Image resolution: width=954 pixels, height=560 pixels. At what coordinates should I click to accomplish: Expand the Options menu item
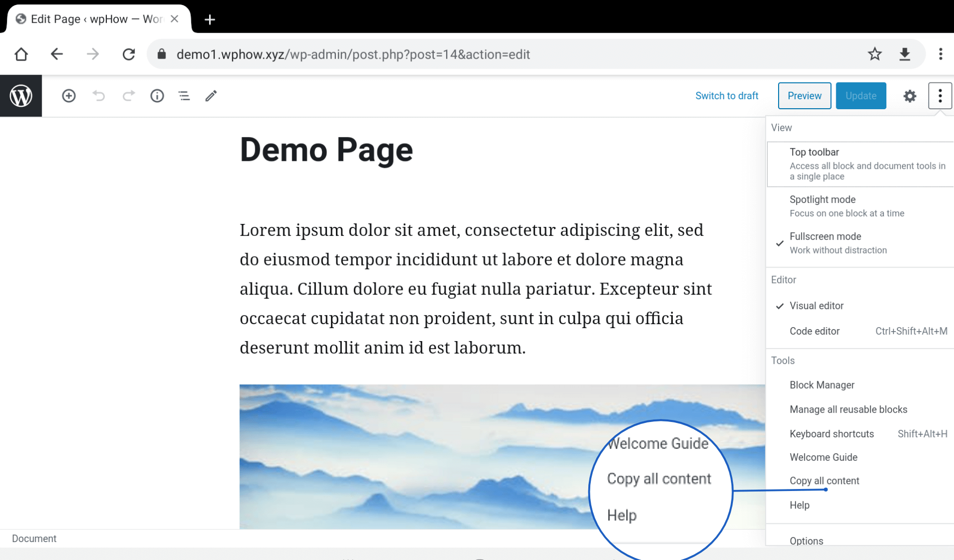tap(806, 541)
